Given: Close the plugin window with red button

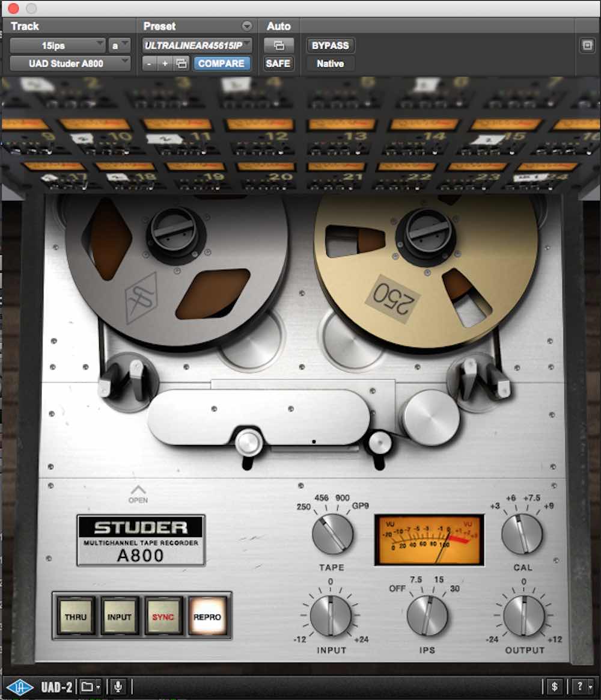Looking at the screenshot, I should point(13,8).
